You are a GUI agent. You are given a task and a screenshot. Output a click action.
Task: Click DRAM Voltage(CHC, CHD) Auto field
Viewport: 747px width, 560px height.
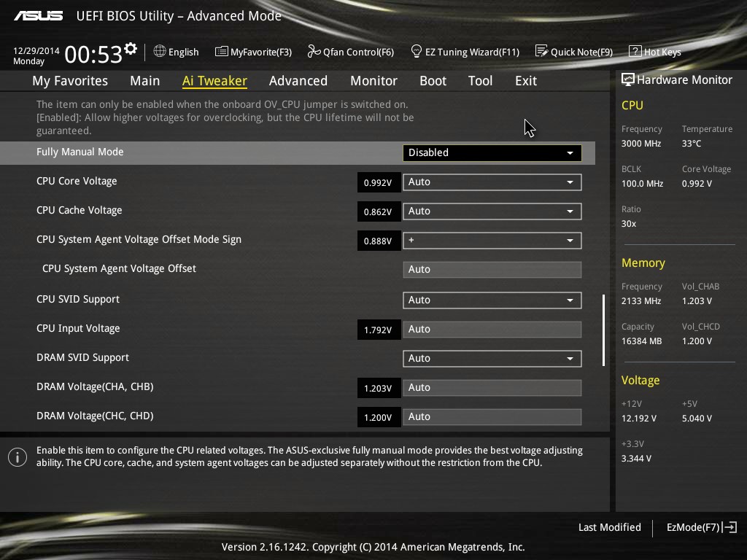492,416
